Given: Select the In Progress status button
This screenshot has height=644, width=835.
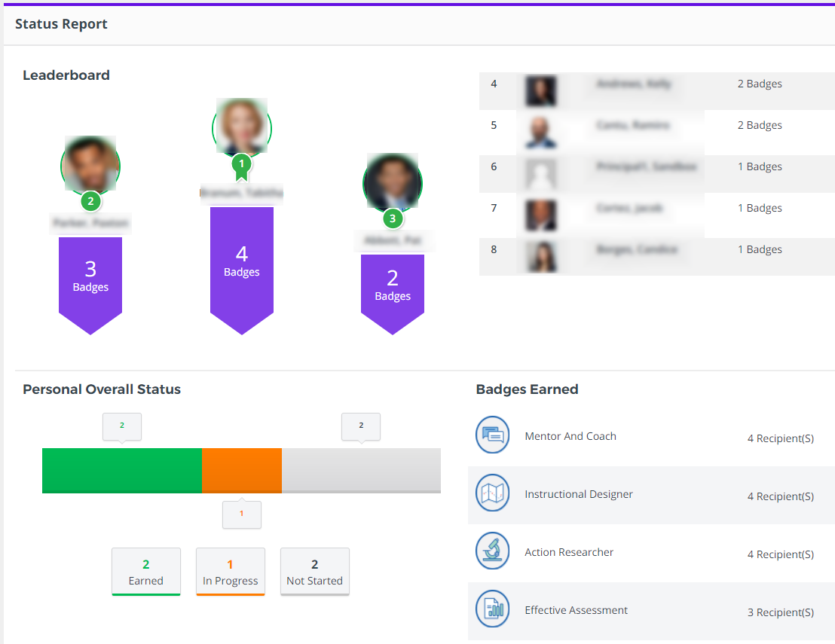Looking at the screenshot, I should click(230, 572).
